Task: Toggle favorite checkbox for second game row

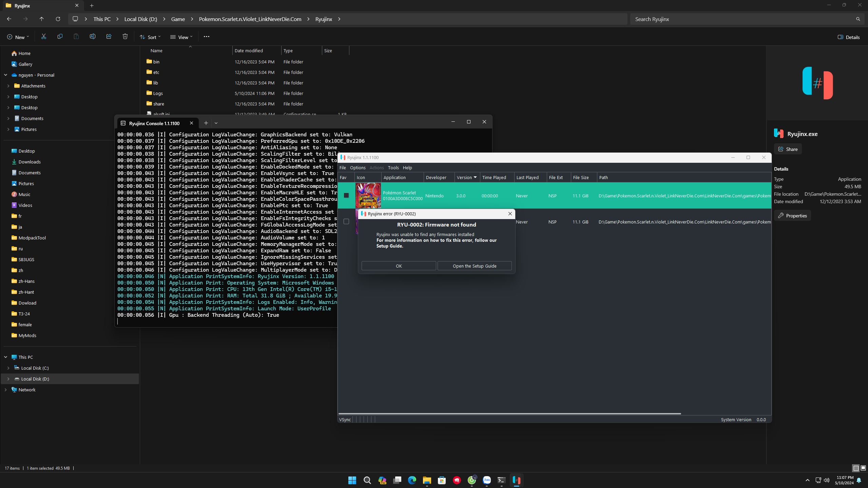Action: click(x=346, y=221)
